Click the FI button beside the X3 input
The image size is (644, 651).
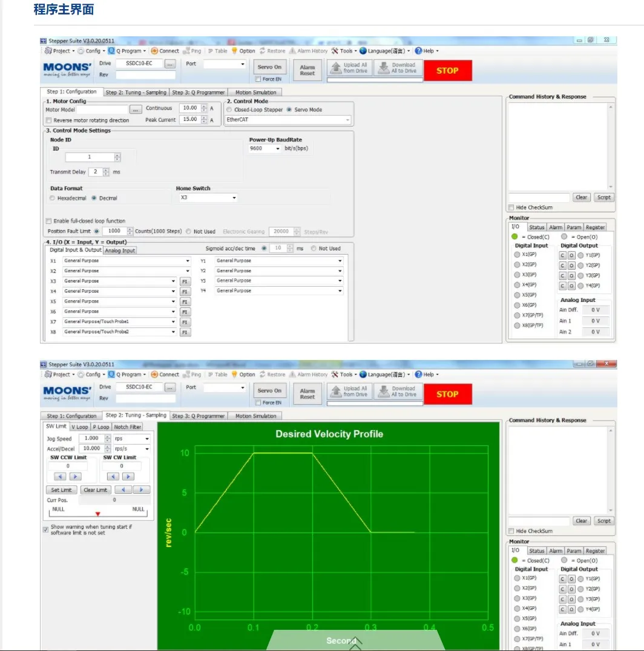point(185,281)
